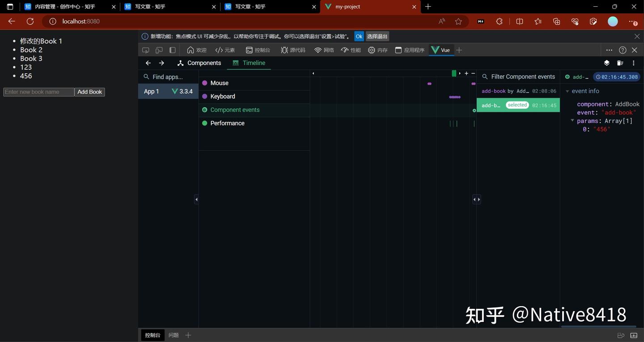Click the green scrubber handle on the timeline
The image size is (644, 342).
click(x=454, y=73)
